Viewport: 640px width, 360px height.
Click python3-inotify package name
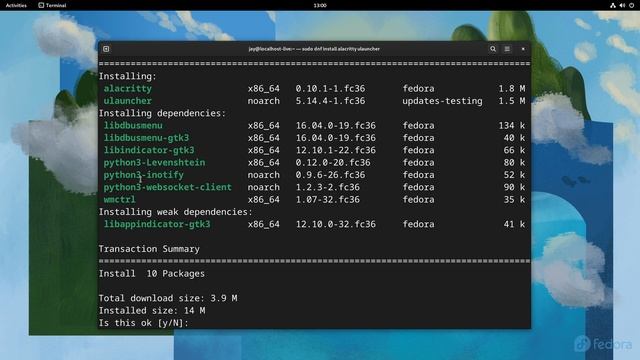click(143, 175)
